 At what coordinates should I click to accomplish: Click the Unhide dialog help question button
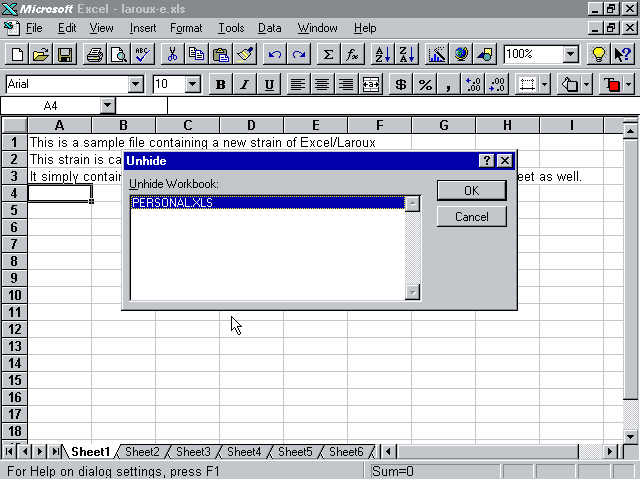point(487,161)
